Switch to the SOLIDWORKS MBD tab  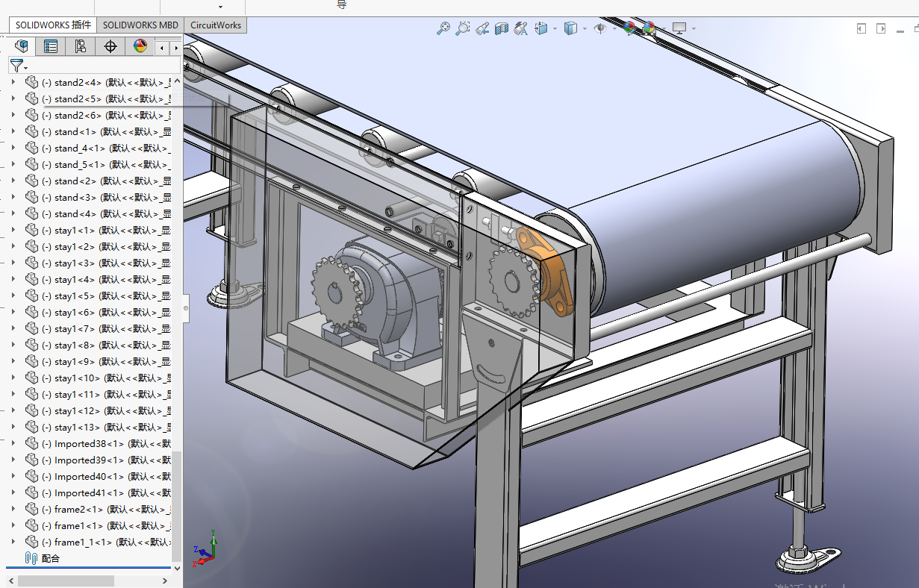tap(140, 25)
